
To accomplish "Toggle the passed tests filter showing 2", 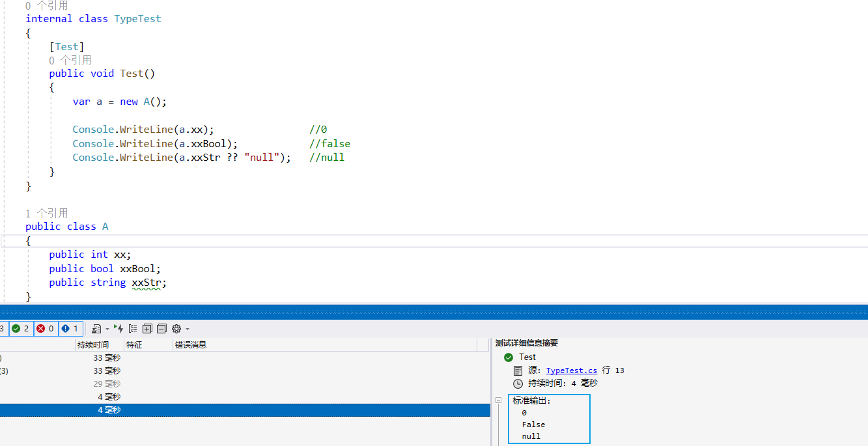I will [21, 329].
